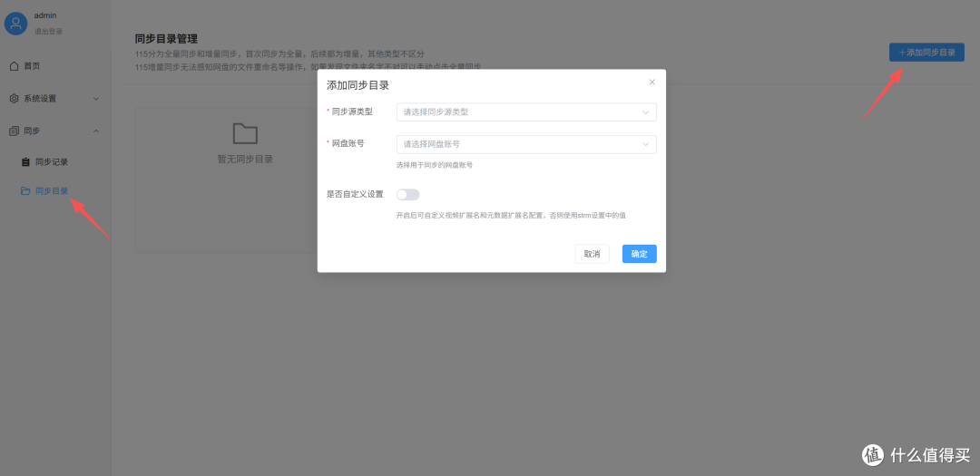The width and height of the screenshot is (980, 476).
Task: Click the hint 选择用于同步的网盘账号
Action: point(435,166)
